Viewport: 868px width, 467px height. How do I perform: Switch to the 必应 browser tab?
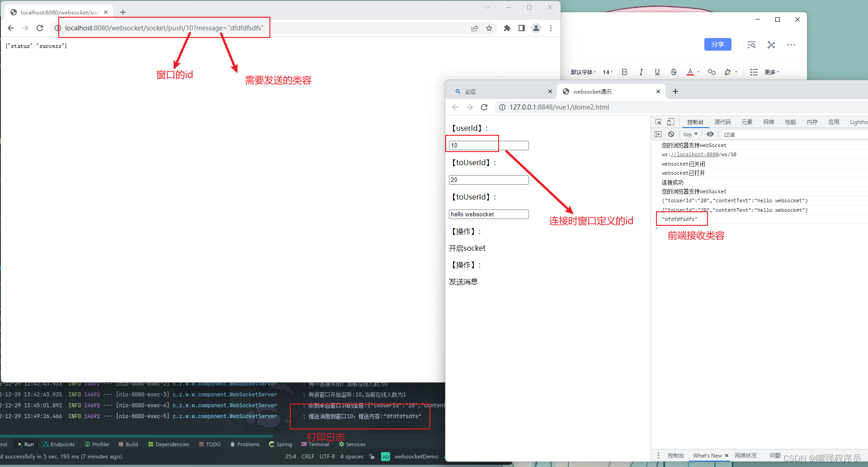tap(502, 91)
